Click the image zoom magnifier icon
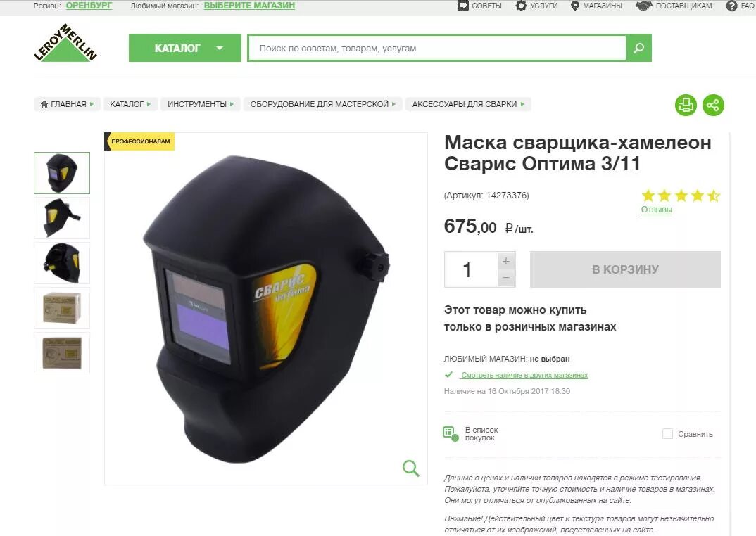This screenshot has height=536, width=756. click(411, 468)
